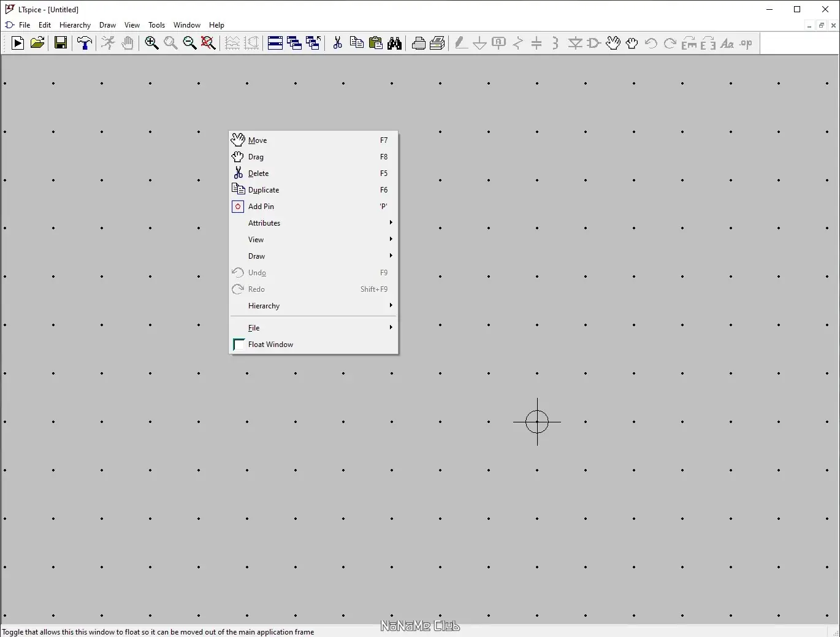
Task: Click the Mirror toolbar icon
Action: 708,43
